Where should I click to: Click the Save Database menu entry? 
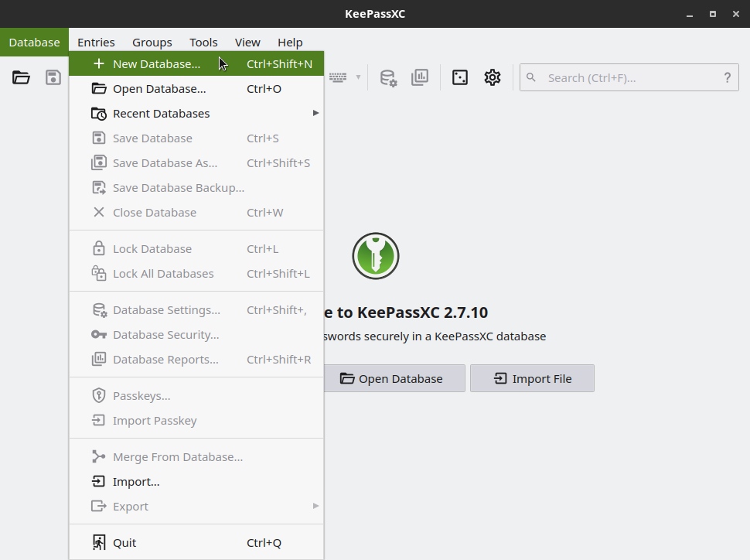pyautogui.click(x=196, y=138)
